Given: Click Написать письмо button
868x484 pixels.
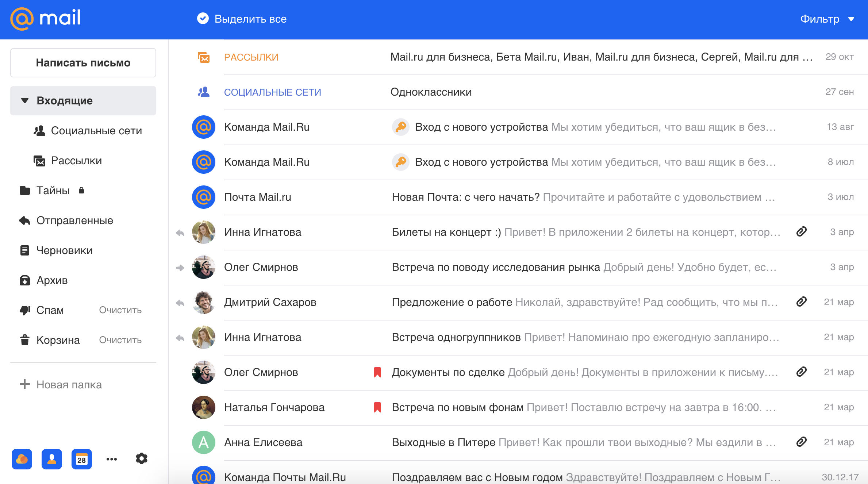Looking at the screenshot, I should pos(83,63).
